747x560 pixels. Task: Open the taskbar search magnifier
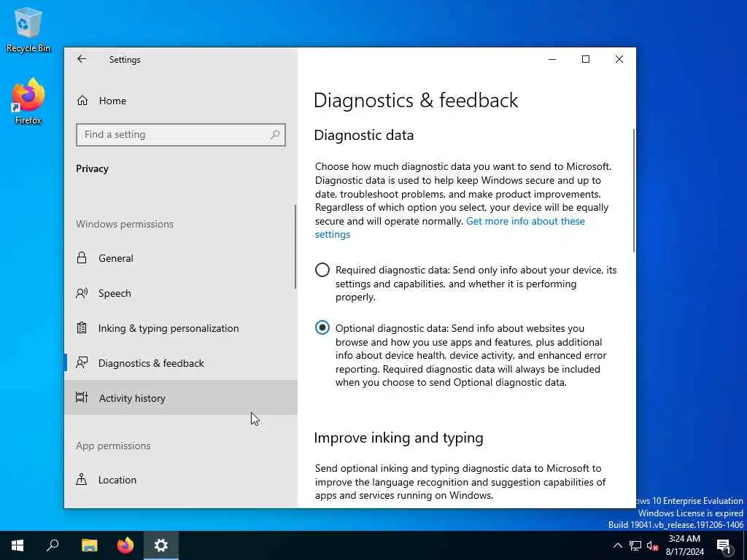[x=53, y=545]
